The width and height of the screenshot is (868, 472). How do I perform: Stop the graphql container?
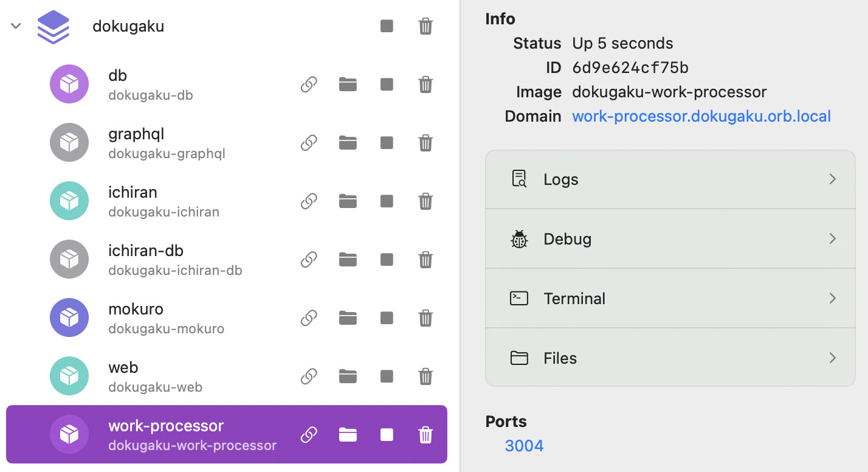(x=387, y=143)
